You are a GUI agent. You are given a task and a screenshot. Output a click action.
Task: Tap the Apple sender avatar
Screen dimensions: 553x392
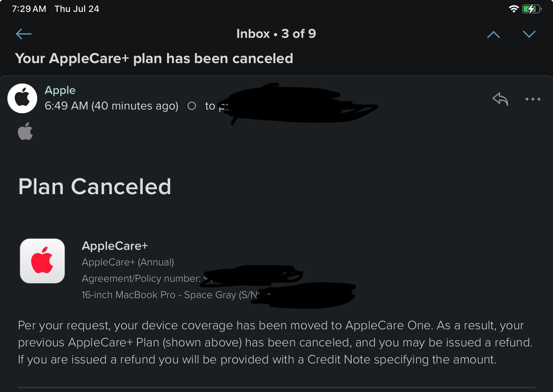tap(22, 98)
